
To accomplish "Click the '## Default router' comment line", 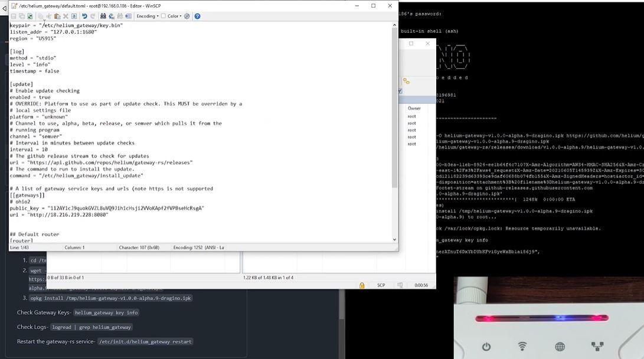I will pos(34,234).
